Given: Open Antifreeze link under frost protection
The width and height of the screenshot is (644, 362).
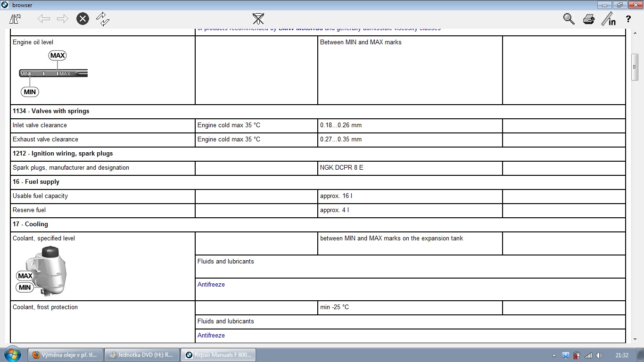Looking at the screenshot, I should pos(211,336).
